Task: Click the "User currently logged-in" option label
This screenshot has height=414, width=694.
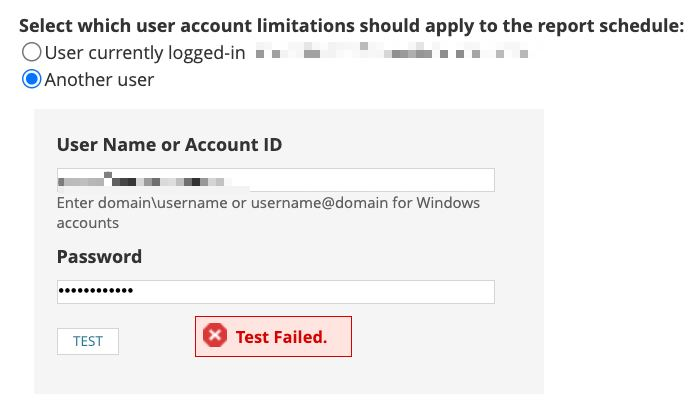Action: coord(145,52)
